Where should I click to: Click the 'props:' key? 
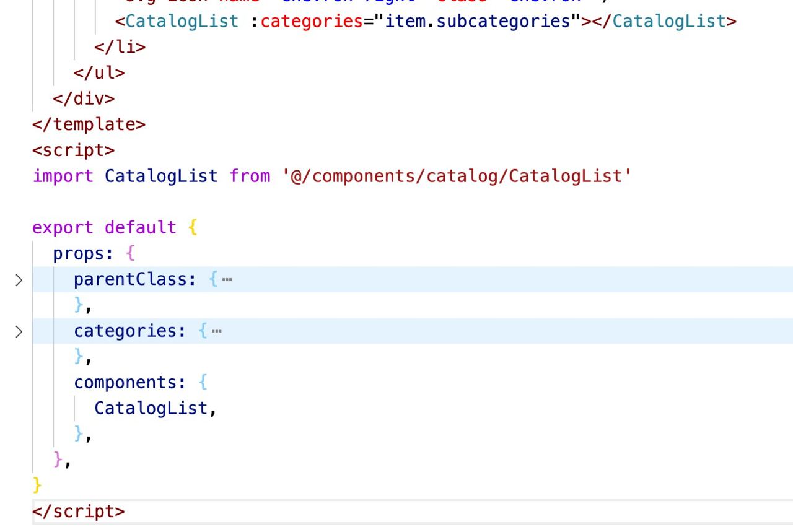[x=83, y=253]
